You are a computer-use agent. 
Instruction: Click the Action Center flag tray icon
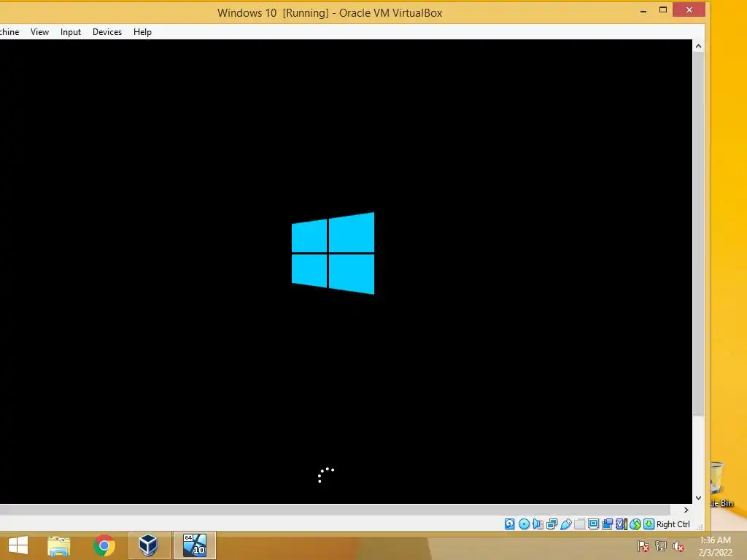643,546
